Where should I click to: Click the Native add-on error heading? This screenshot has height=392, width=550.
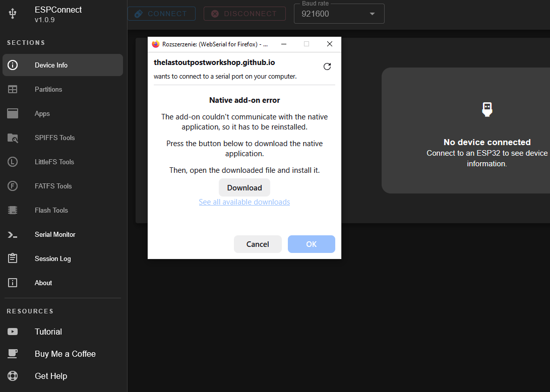tap(245, 100)
